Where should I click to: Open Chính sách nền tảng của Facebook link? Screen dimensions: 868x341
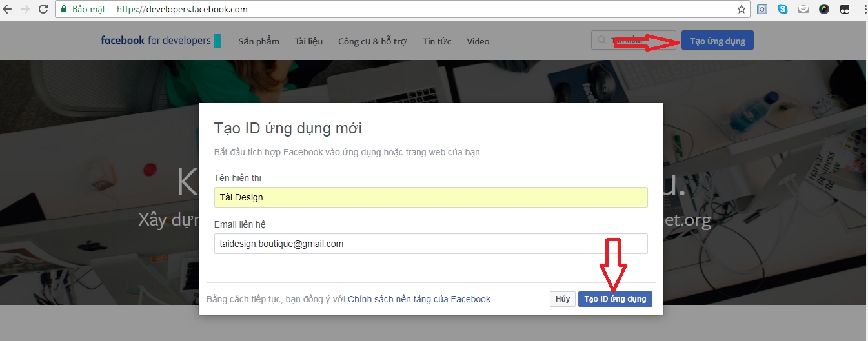pos(419,299)
